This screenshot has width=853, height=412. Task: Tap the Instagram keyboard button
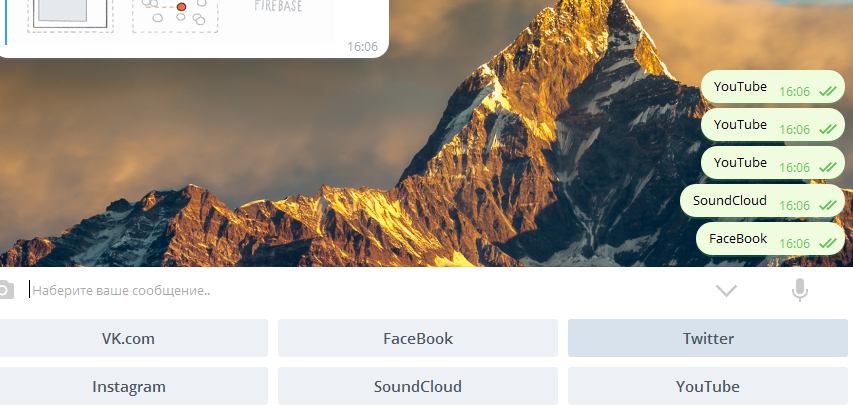click(x=128, y=386)
